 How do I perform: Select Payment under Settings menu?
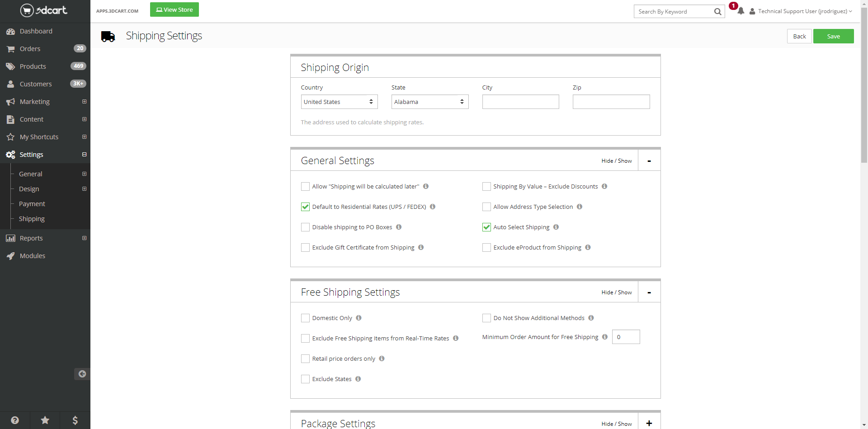pos(32,204)
